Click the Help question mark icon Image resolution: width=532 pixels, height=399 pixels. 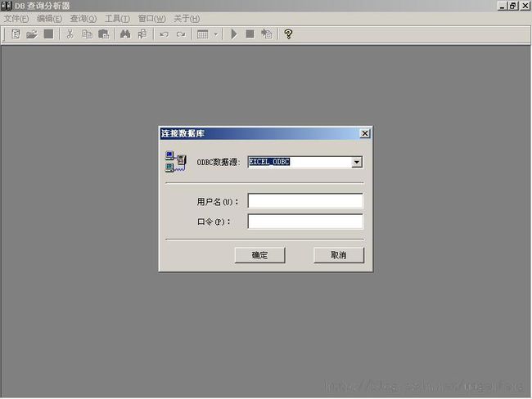(288, 34)
